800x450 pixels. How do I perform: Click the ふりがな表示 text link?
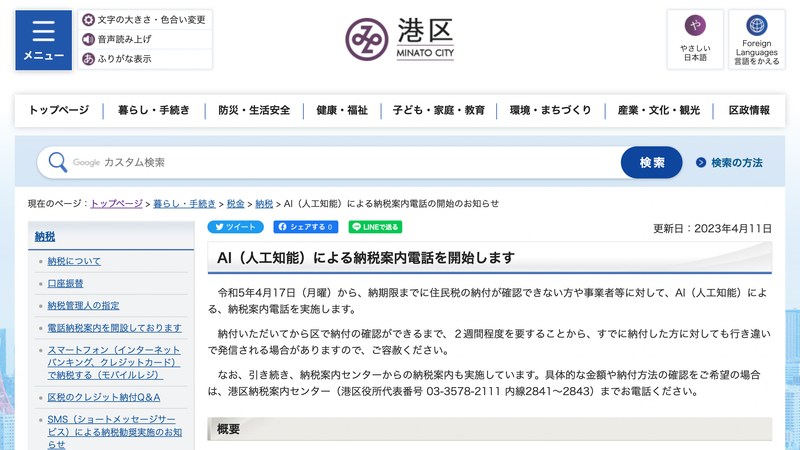click(x=124, y=59)
